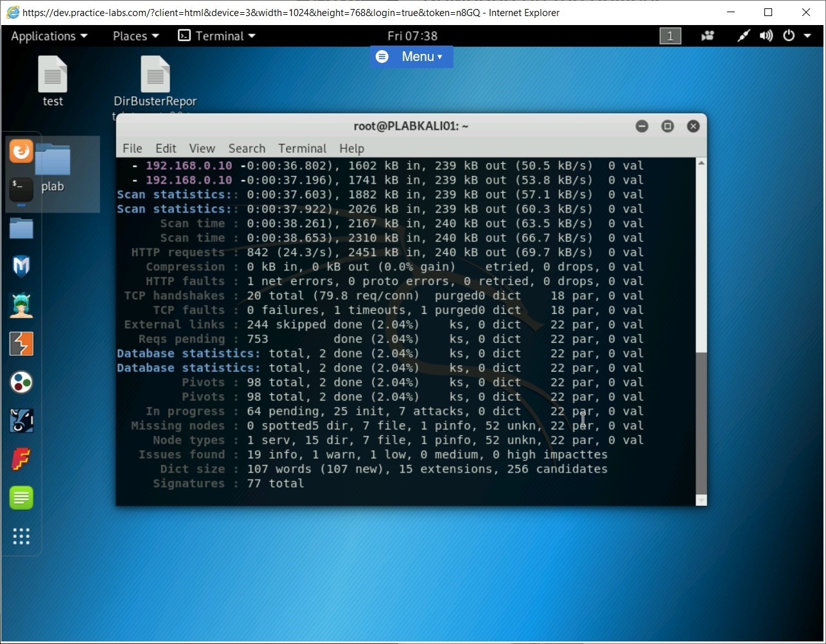Click the network connection icon in top bar

[743, 36]
